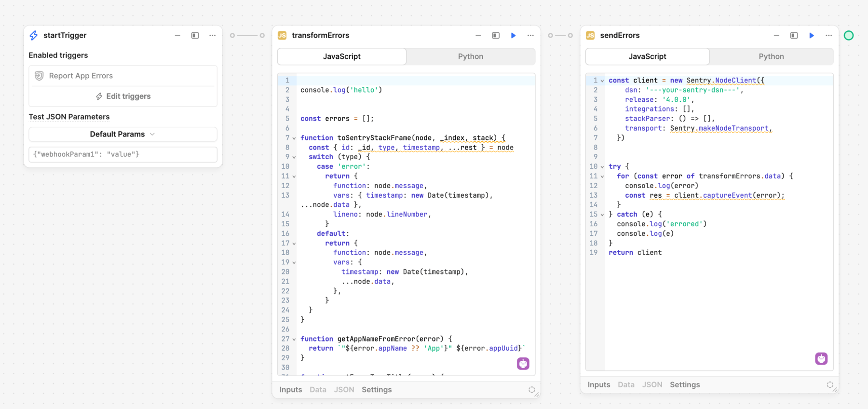This screenshot has height=409, width=868.
Task: Select the JavaScript tab in sendErrors
Action: 648,56
